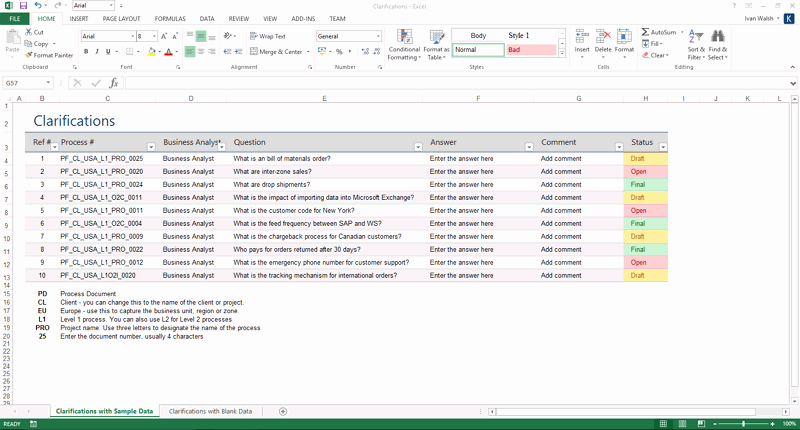Click the Insert Function fx icon

[x=114, y=83]
